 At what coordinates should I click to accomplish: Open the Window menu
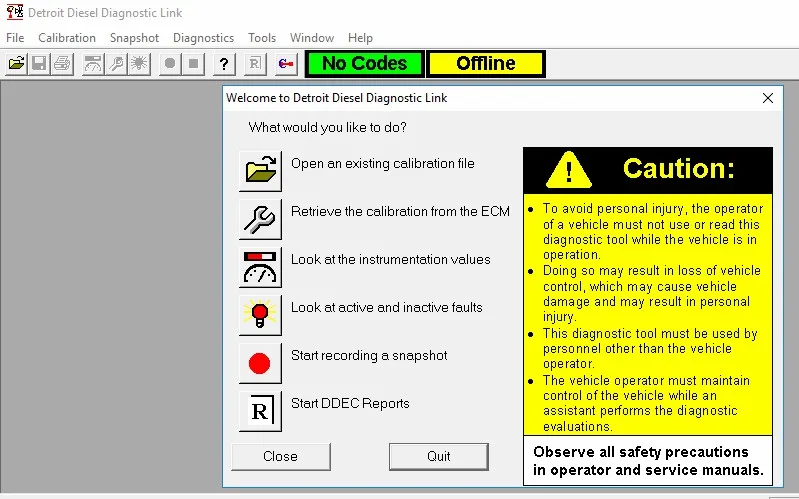click(x=312, y=38)
